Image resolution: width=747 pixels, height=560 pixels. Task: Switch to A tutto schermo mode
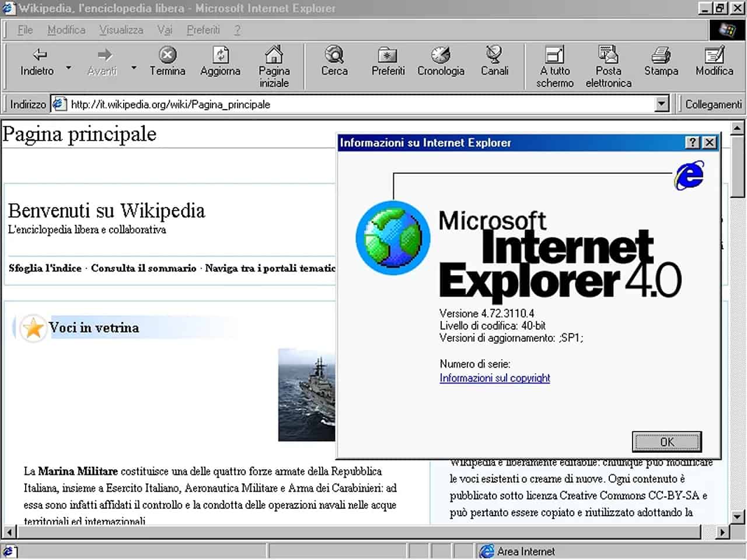pos(554,55)
